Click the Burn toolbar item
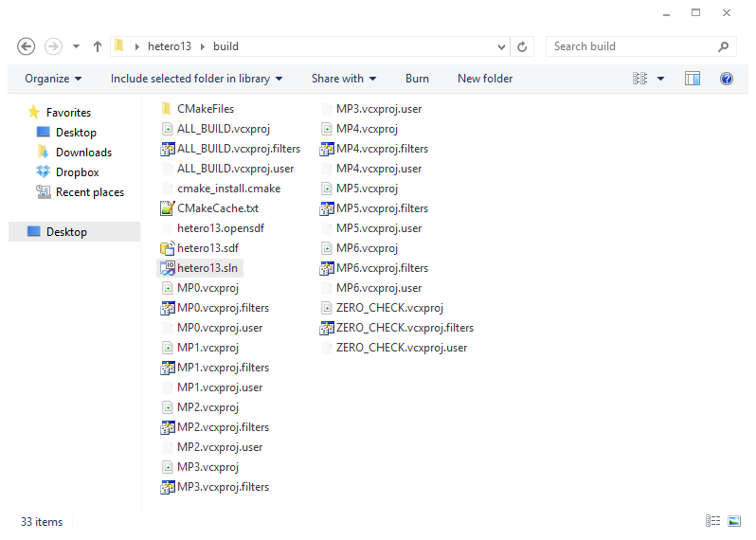This screenshot has width=756, height=540. [417, 79]
